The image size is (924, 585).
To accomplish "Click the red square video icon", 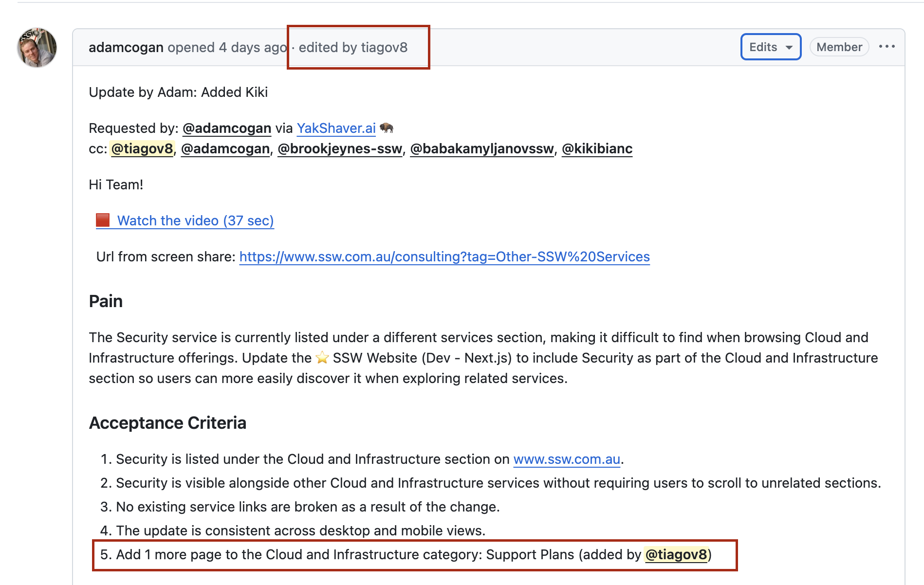I will pos(103,220).
